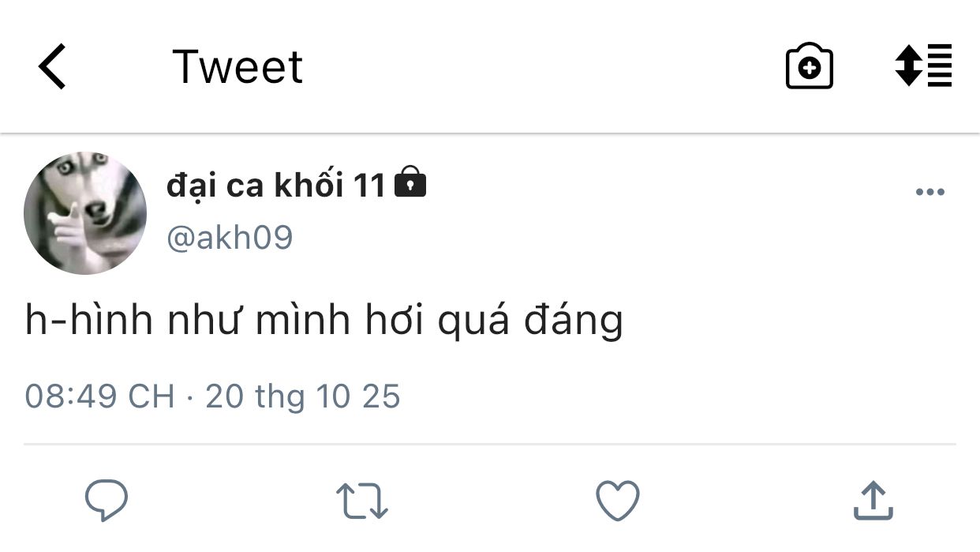Viewport: 980px width, 552px height.
Task: Click the word h-hình in the tweet
Action: pos(88,321)
